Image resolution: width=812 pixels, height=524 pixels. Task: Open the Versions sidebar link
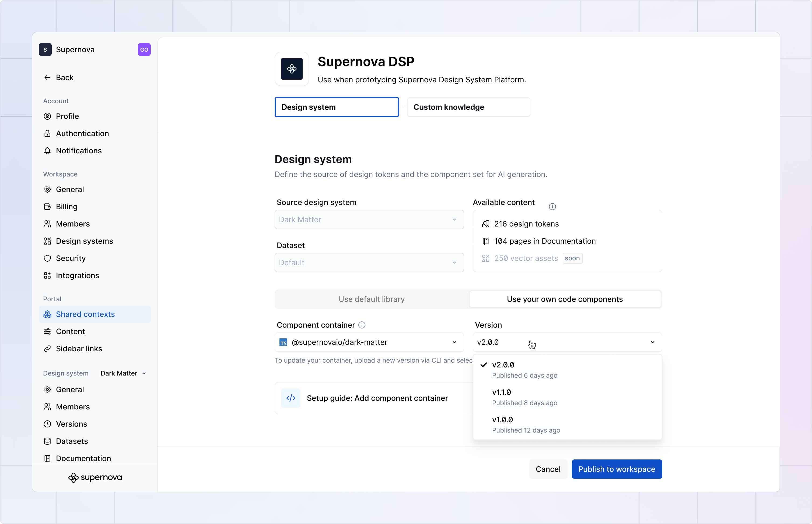coord(95,424)
